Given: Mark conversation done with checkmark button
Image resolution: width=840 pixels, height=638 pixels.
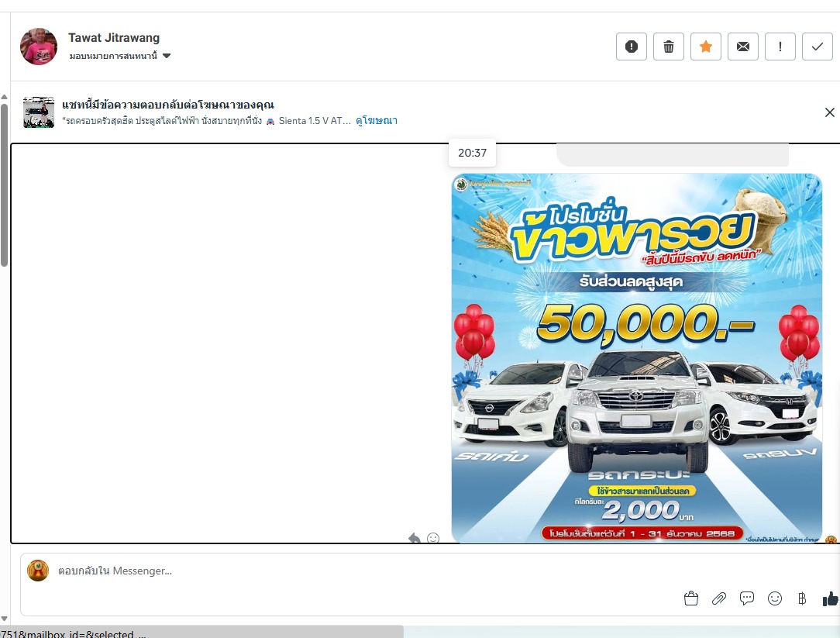Looking at the screenshot, I should coord(817,47).
